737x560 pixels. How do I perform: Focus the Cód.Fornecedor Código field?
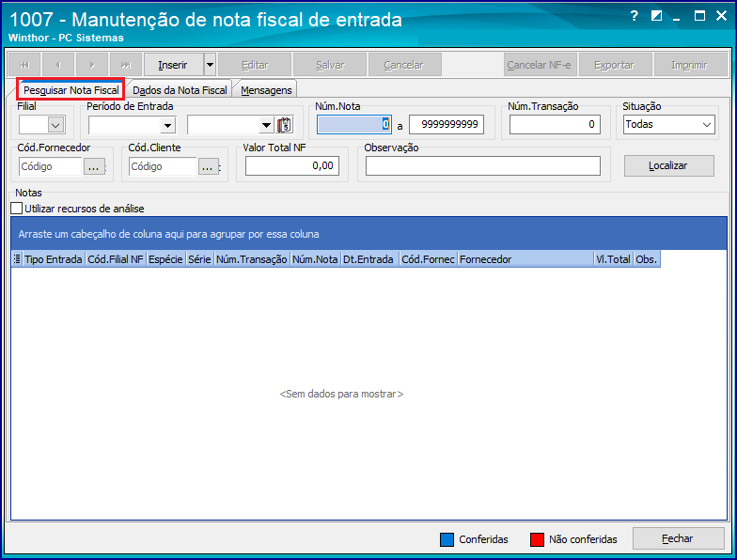tap(51, 166)
